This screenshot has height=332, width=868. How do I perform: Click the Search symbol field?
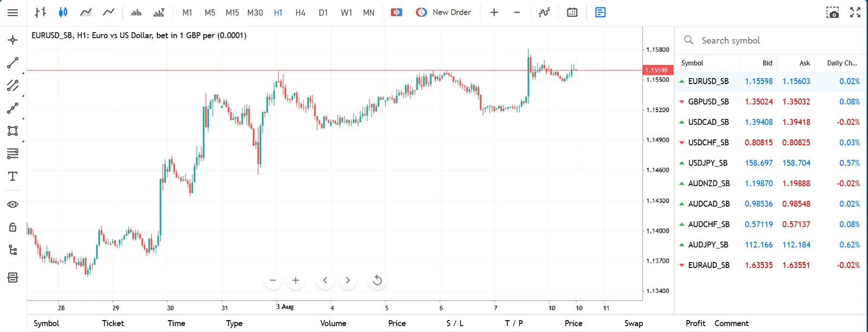coord(770,40)
